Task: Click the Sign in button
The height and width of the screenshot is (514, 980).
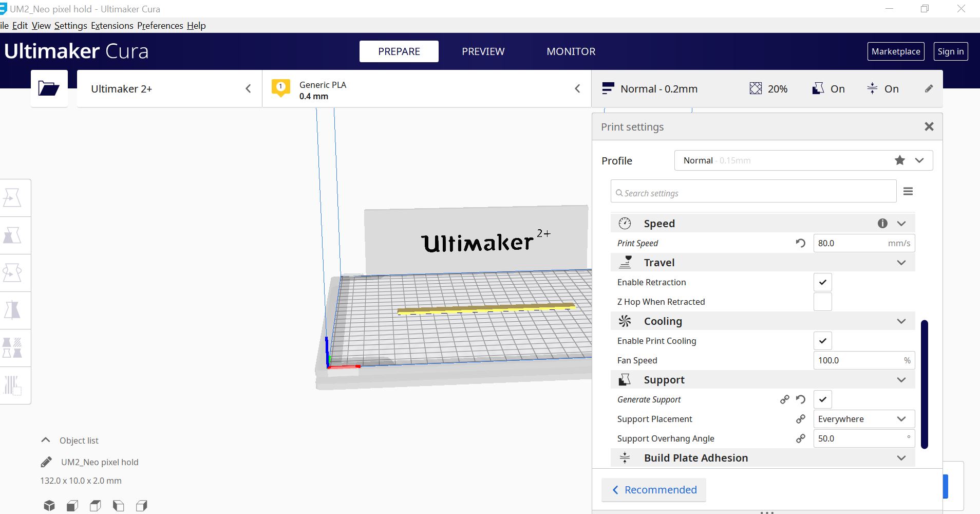Action: point(951,51)
